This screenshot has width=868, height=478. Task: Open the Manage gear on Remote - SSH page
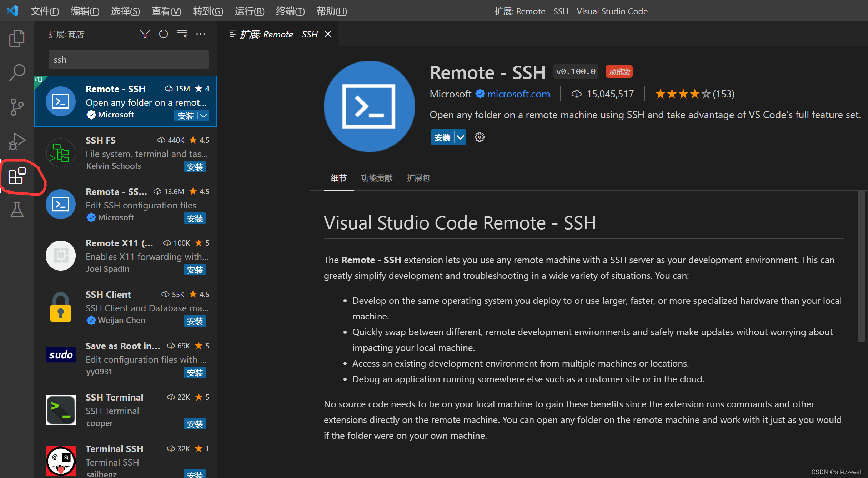click(479, 137)
